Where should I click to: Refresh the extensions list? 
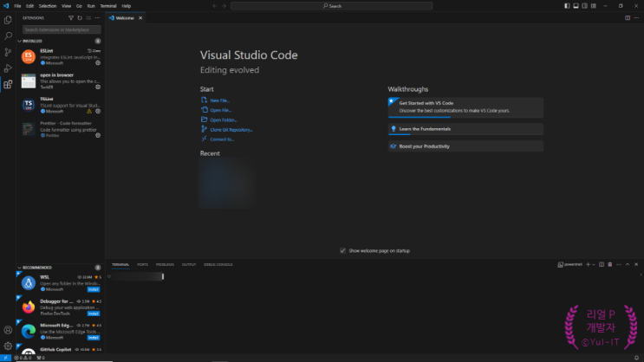(x=80, y=18)
